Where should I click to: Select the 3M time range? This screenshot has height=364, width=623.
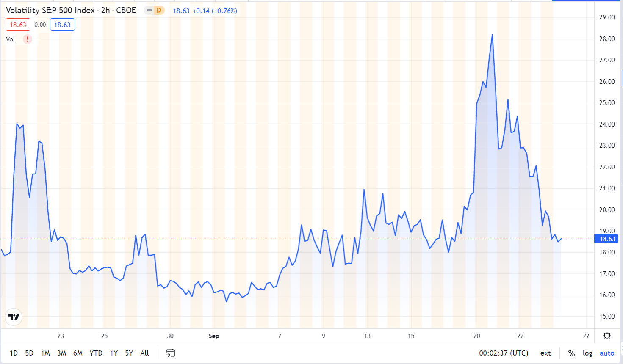pyautogui.click(x=61, y=353)
